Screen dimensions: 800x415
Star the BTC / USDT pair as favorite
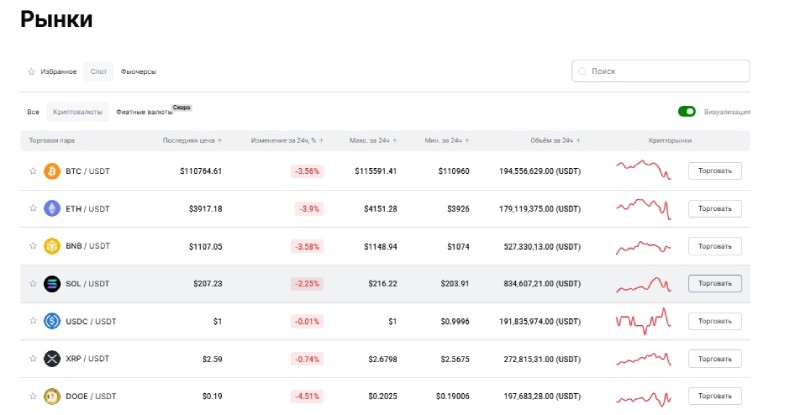pos(33,171)
